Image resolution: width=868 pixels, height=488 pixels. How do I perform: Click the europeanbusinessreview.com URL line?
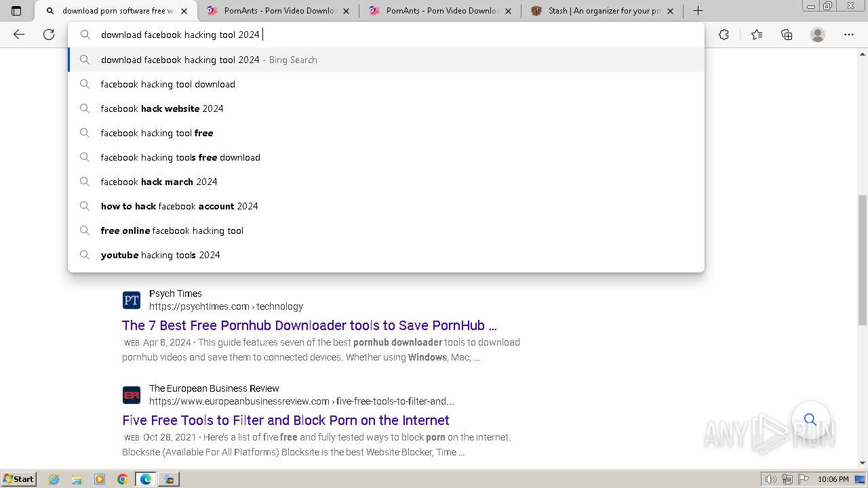point(302,401)
